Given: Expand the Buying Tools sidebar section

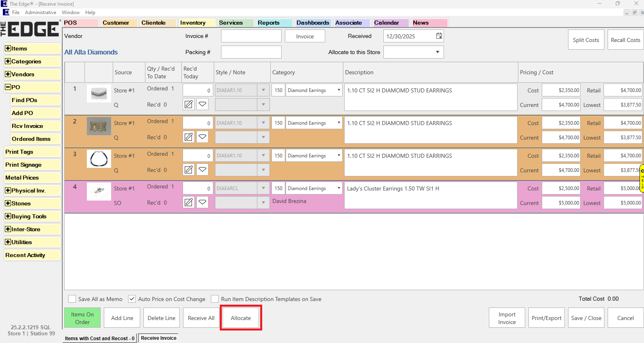Looking at the screenshot, I should 8,216.
